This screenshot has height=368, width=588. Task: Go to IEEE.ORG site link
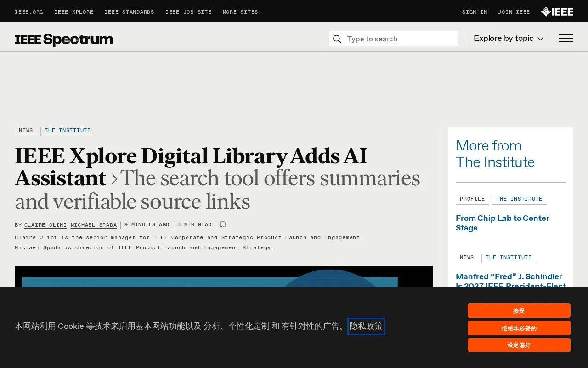click(x=29, y=12)
